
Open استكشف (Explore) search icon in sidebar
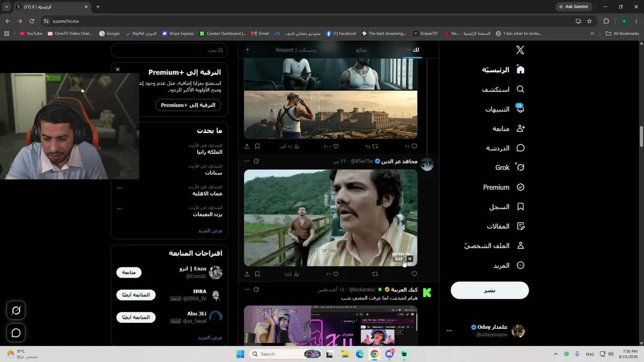coord(520,89)
